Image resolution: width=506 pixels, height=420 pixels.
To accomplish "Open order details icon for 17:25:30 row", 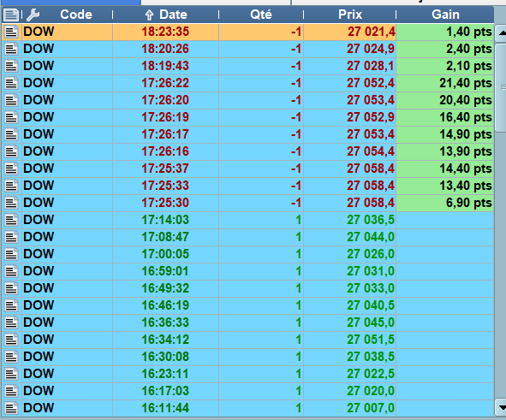I will 11,203.
